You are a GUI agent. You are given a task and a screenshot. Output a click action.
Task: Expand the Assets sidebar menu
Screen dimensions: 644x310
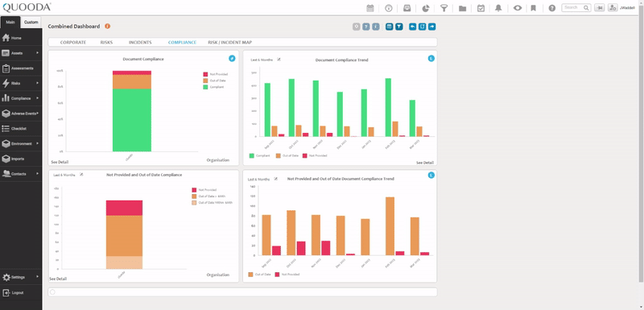(x=21, y=53)
